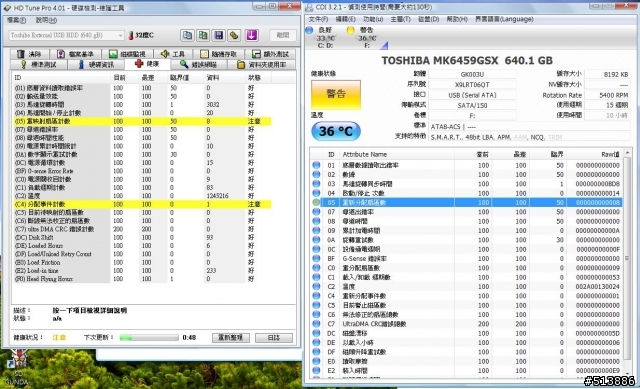Select yellow highlighted row (C4) in HD Tune
Viewport: 640px width, 389px height.
(x=142, y=204)
